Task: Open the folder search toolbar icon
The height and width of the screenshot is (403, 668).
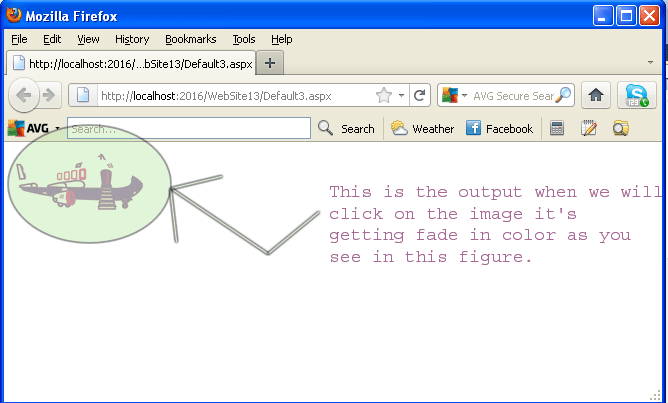Action: pyautogui.click(x=621, y=128)
